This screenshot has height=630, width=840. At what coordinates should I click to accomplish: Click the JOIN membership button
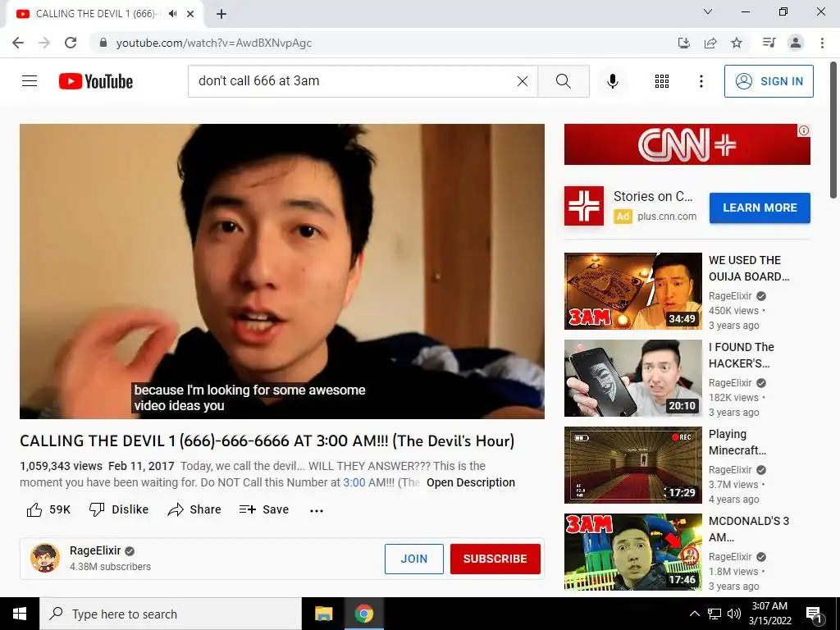click(x=414, y=559)
